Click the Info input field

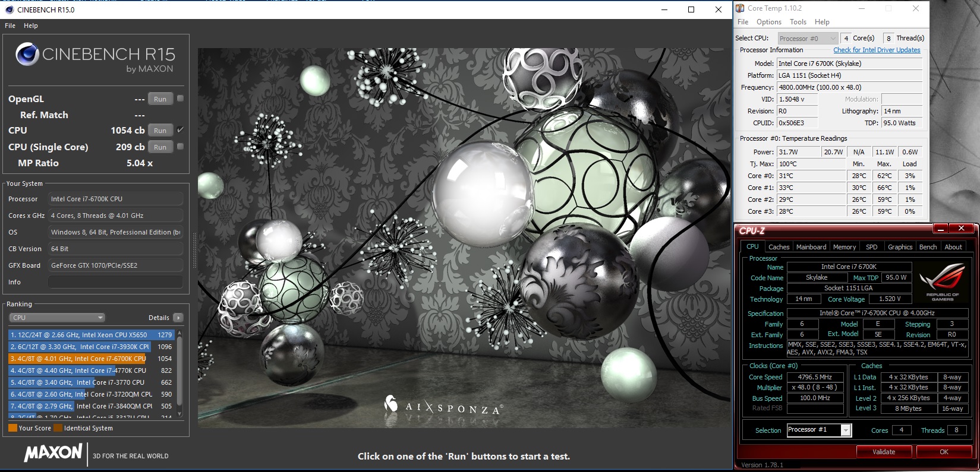pyautogui.click(x=115, y=282)
